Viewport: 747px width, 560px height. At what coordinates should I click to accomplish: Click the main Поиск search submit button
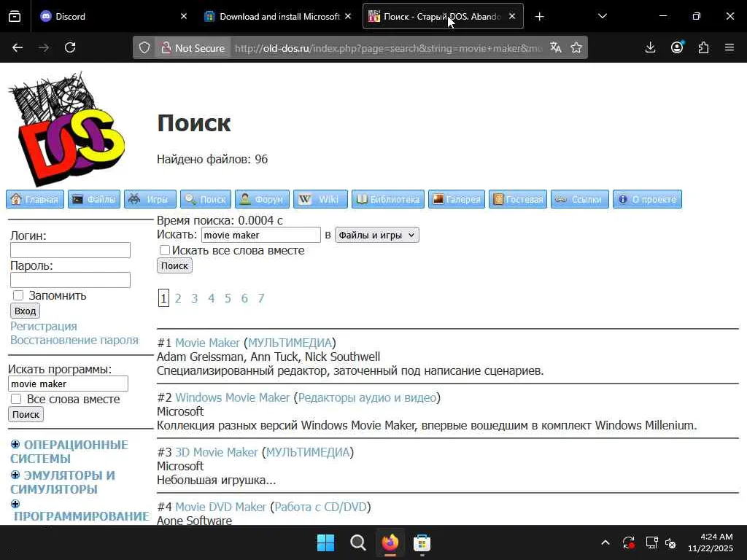click(174, 265)
